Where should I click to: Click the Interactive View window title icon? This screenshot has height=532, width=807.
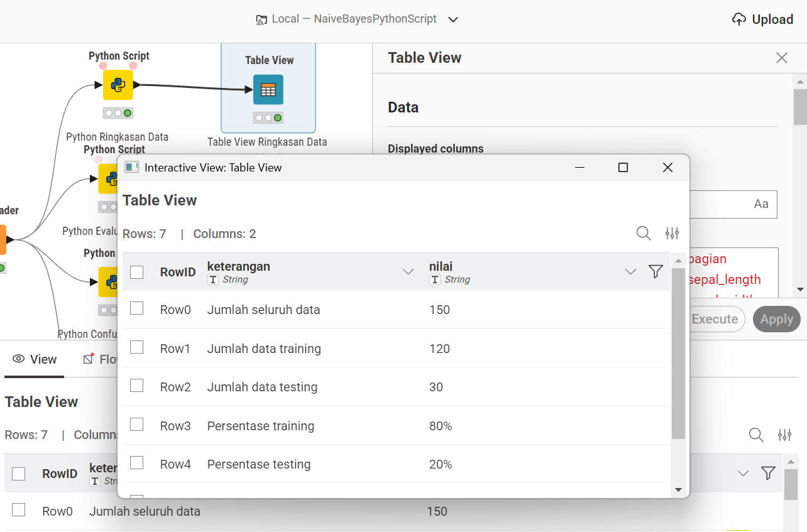[x=131, y=167]
